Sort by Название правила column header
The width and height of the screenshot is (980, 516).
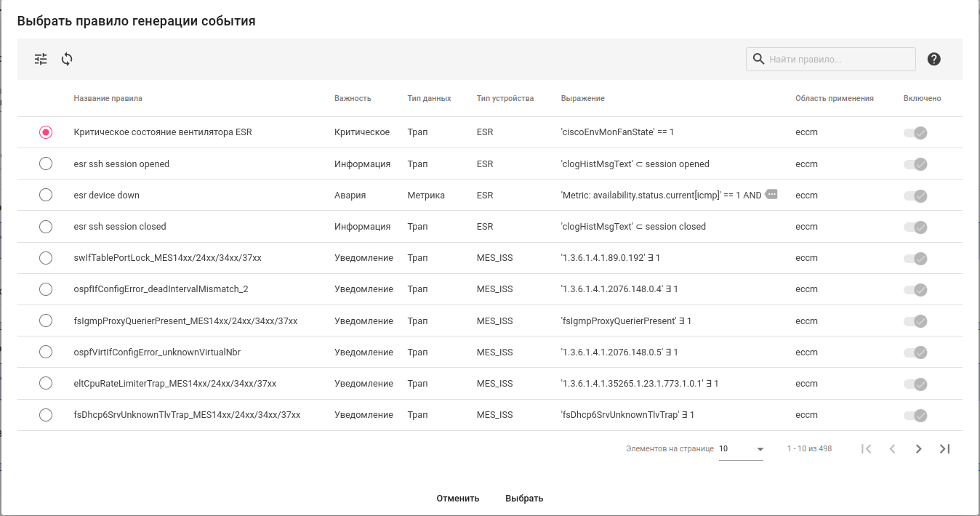[108, 99]
